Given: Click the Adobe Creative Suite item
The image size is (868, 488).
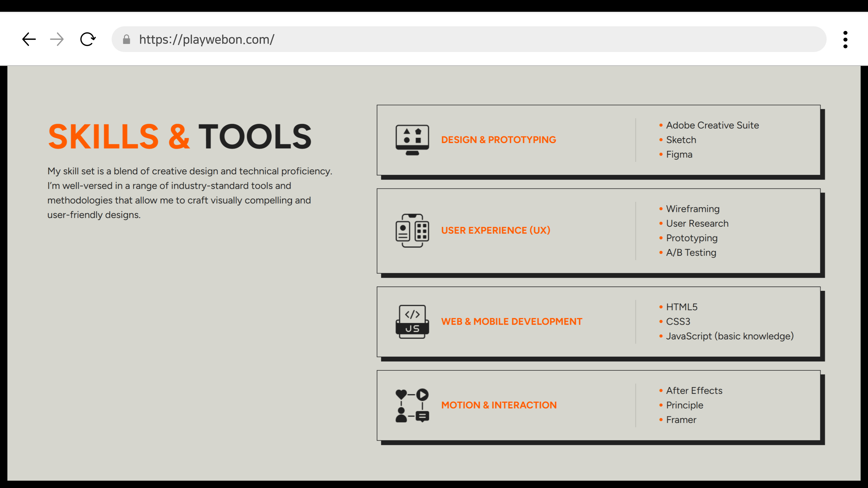Looking at the screenshot, I should point(712,125).
